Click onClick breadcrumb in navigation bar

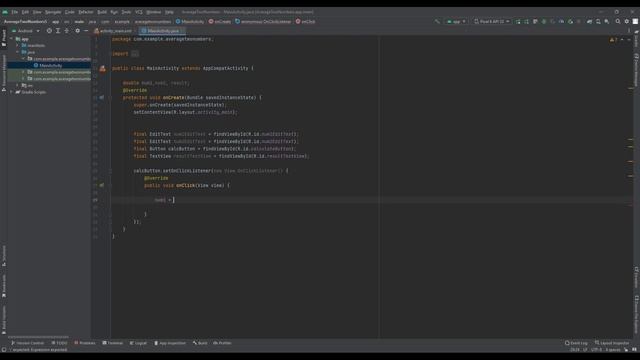click(305, 21)
